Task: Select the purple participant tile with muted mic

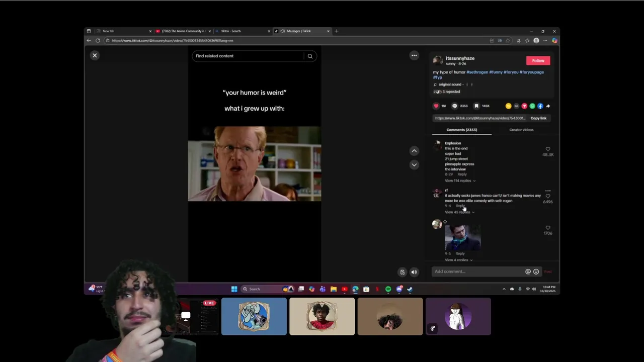Action: click(458, 316)
